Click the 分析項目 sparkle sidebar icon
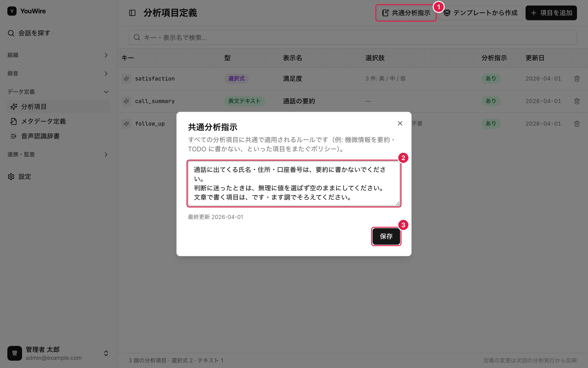 14,106
